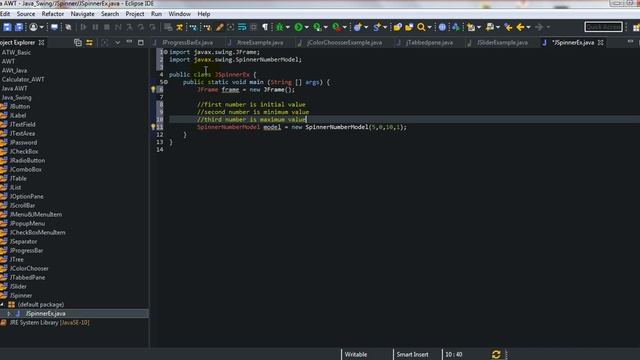The image size is (640, 360).
Task: Toggle Show Whitespace Characters pilcrow button
Action: 265,27
